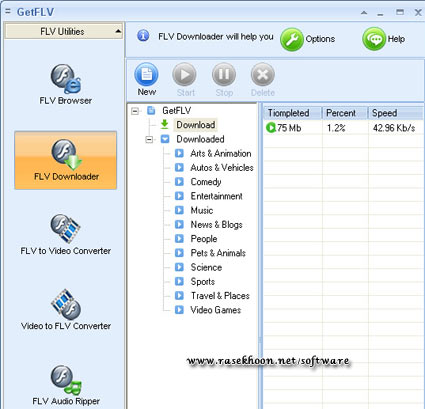Sort by the Completed column header
This screenshot has width=425, height=409.
pos(292,113)
